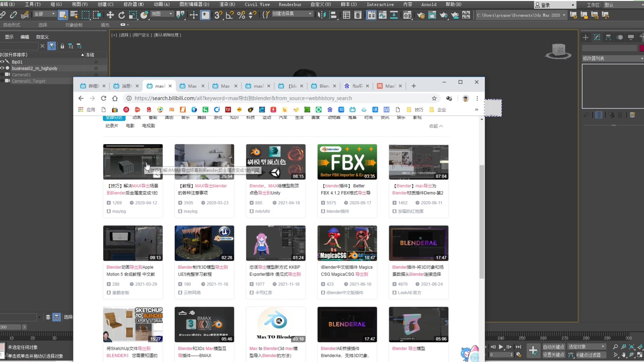Viewport: 644px width, 362px height.
Task: Open the Layer Explorer icon
Action: [x=358, y=15]
